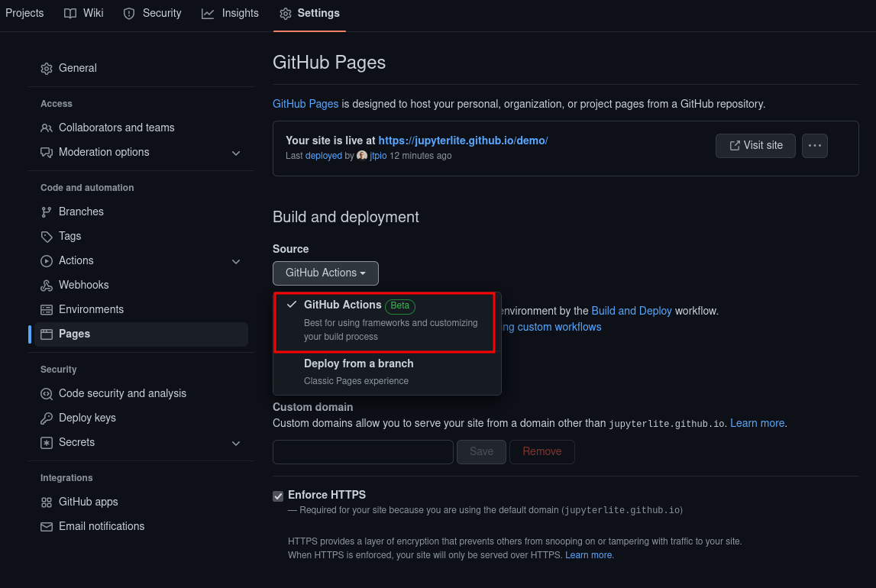
Task: Enable the Enforce HTTPS checkbox
Action: point(278,496)
